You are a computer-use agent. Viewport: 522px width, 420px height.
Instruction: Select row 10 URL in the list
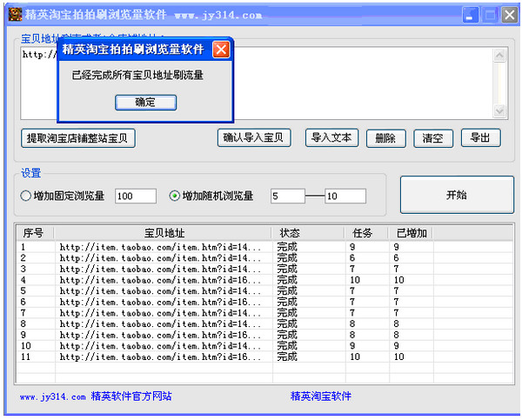(x=160, y=346)
